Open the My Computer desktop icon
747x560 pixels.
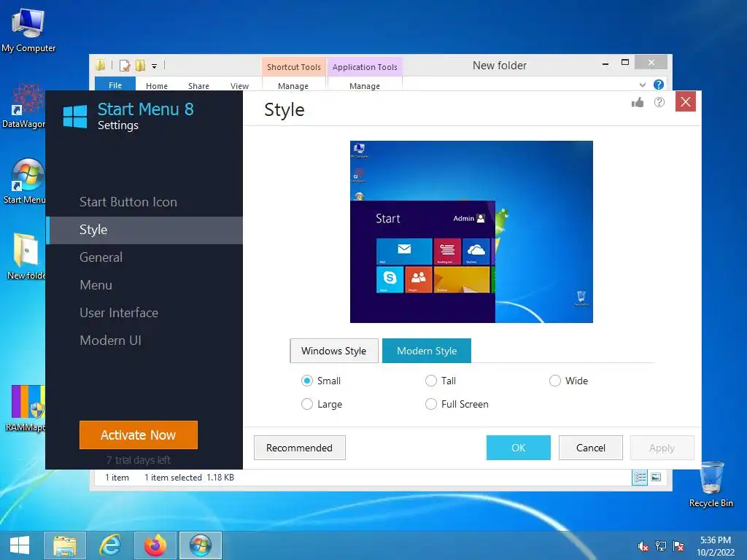click(28, 29)
